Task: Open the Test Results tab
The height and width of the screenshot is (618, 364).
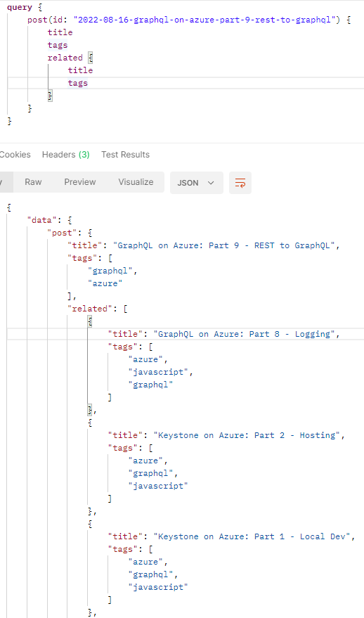Action: (x=125, y=155)
